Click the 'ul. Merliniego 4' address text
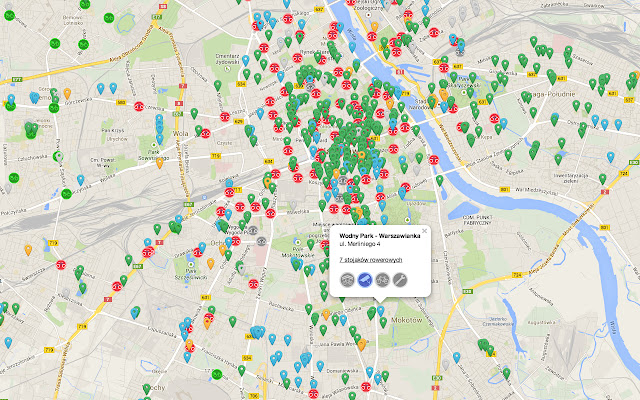The width and height of the screenshot is (640, 400). pos(357,244)
